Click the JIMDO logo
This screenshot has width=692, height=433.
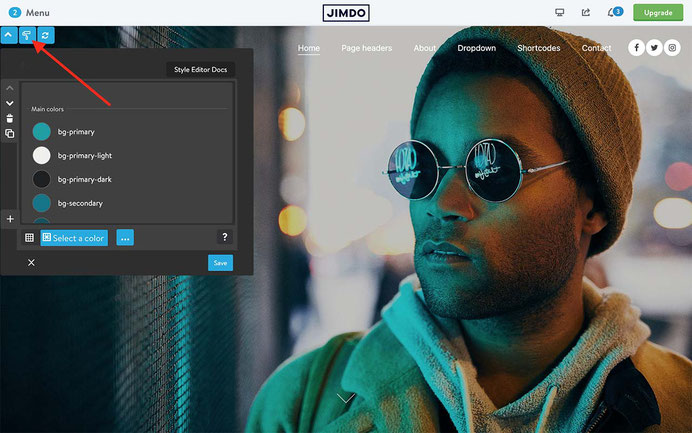coord(346,13)
